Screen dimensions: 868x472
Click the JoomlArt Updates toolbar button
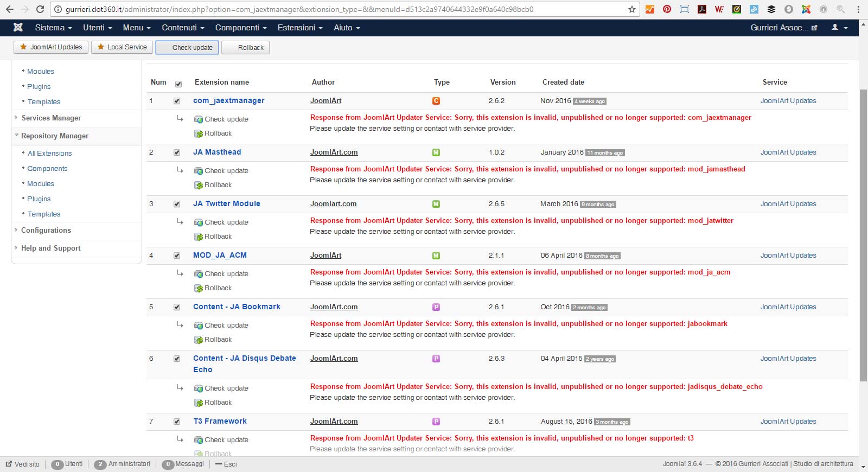coord(51,47)
